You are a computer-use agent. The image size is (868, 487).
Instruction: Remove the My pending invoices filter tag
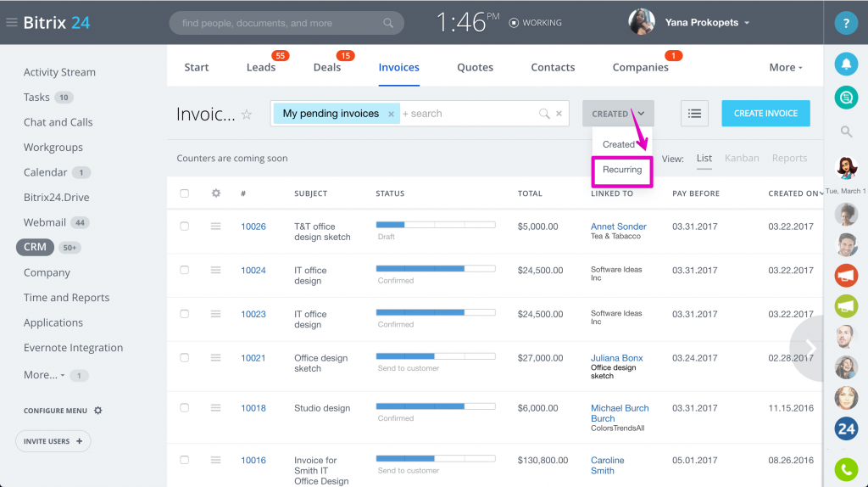pyautogui.click(x=391, y=115)
